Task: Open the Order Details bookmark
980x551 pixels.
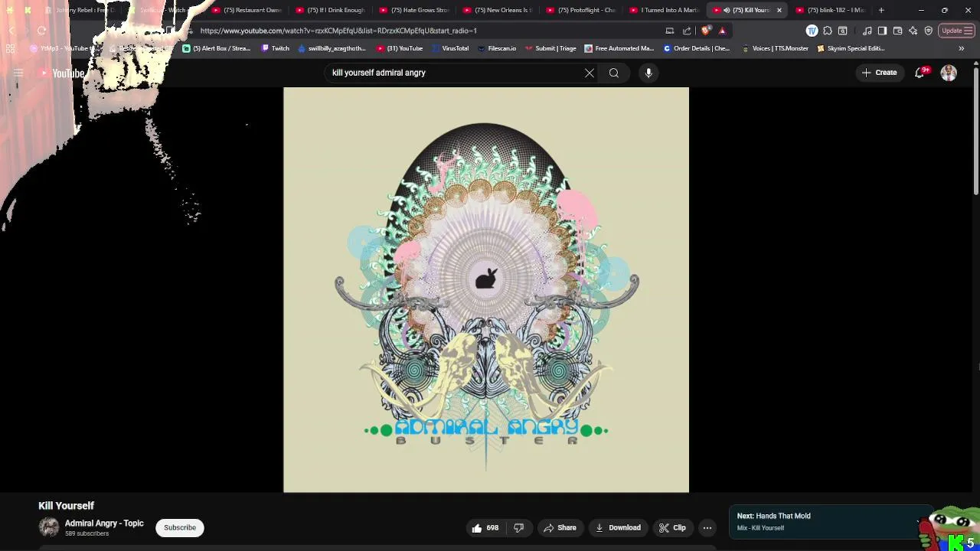Action: [x=697, y=48]
